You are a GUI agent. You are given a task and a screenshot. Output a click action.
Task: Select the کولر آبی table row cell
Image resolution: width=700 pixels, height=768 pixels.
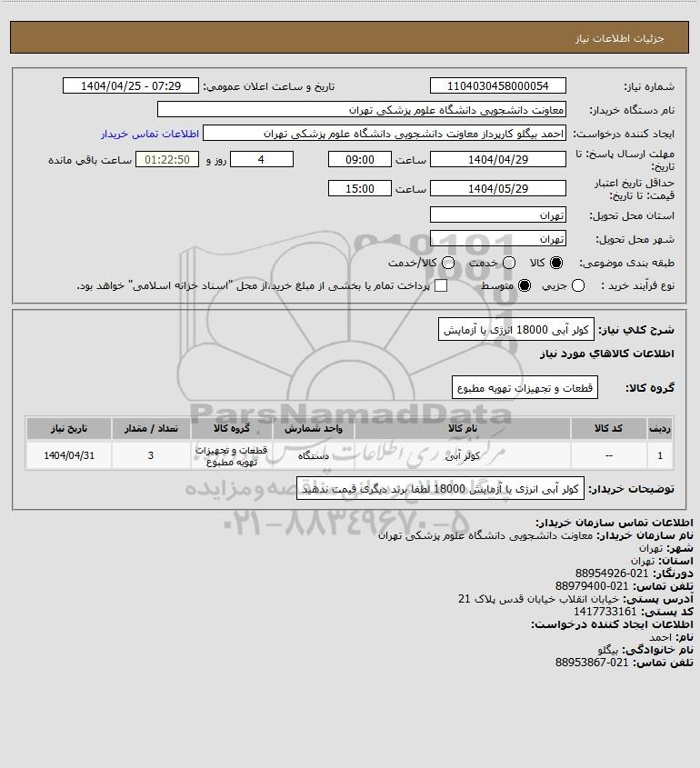463,456
